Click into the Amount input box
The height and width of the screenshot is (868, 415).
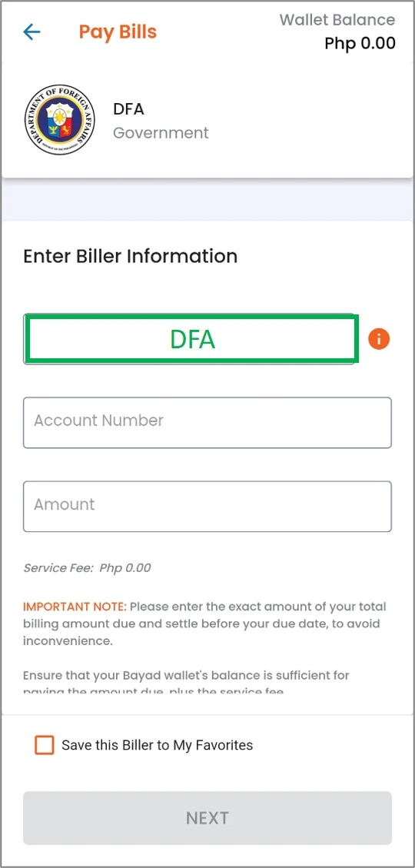point(207,507)
